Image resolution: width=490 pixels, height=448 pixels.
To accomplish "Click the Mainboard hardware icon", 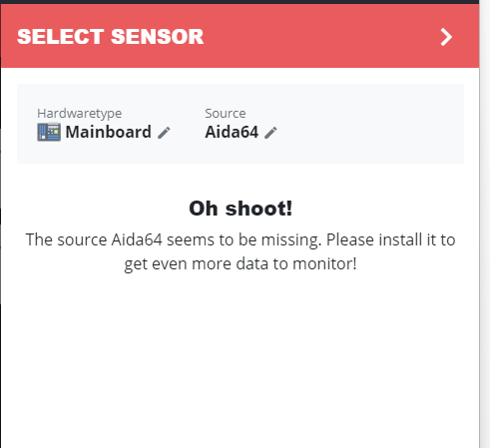I will pos(49,132).
